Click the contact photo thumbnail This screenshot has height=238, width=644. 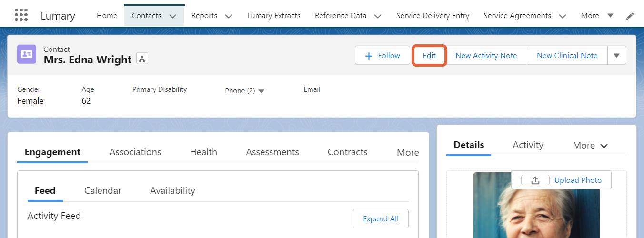coord(536,205)
